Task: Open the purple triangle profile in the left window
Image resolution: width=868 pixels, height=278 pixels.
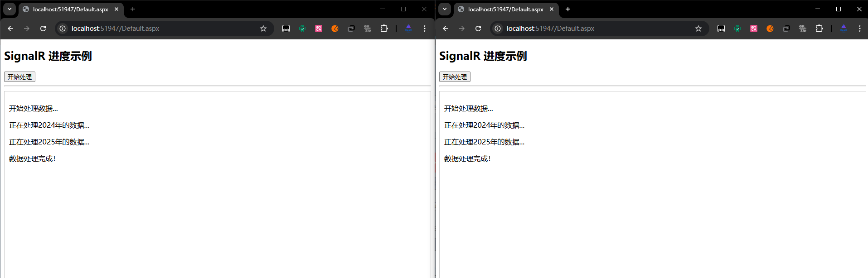Action: [408, 29]
